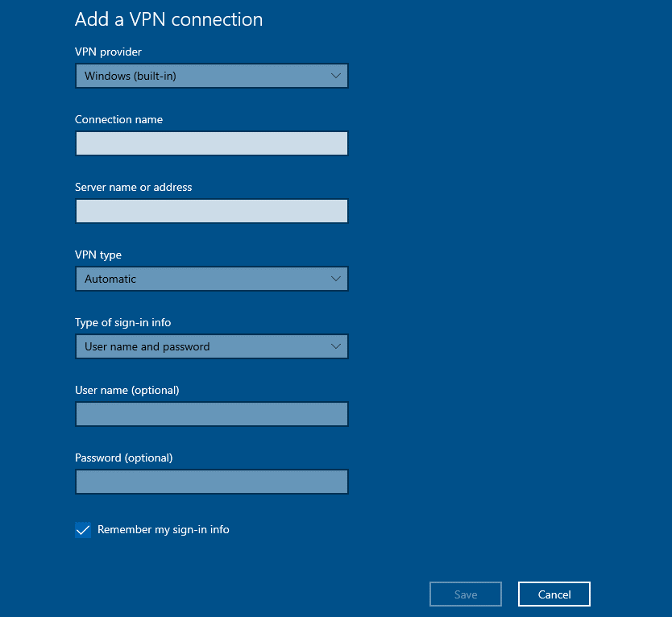The width and height of the screenshot is (672, 617).
Task: Open the Type of sign-in info dropdown
Action: point(211,346)
